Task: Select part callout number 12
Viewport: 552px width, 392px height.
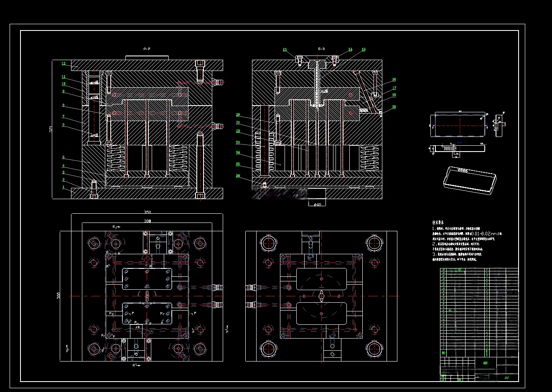Action: [64, 64]
